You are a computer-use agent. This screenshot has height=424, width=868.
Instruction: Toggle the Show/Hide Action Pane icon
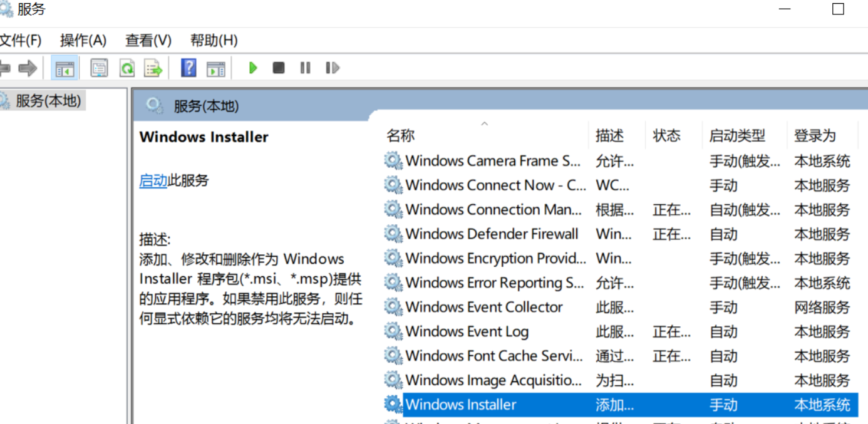point(216,68)
